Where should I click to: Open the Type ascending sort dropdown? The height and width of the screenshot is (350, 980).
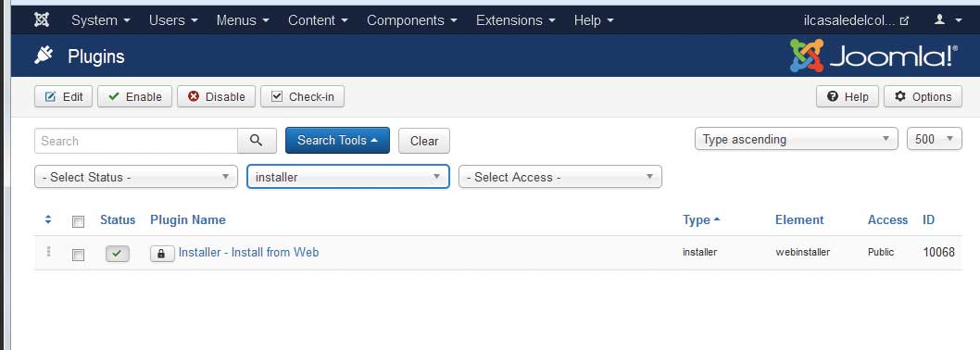pos(797,140)
